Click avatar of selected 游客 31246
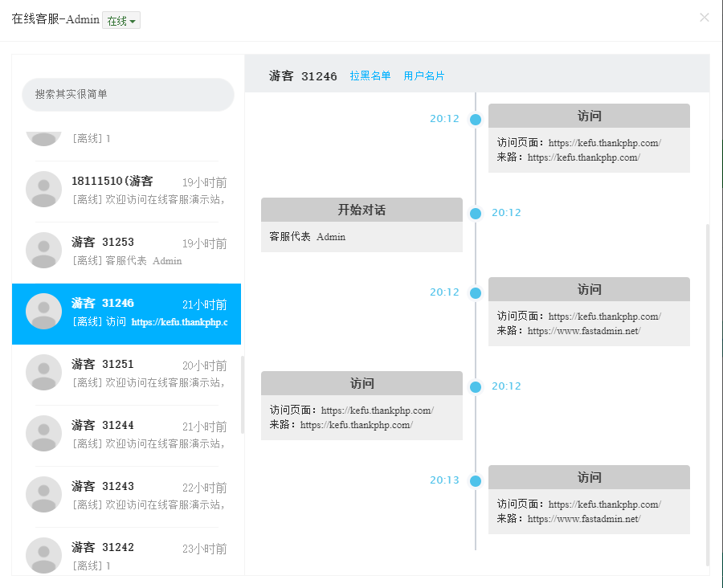This screenshot has height=588, width=723. [44, 311]
